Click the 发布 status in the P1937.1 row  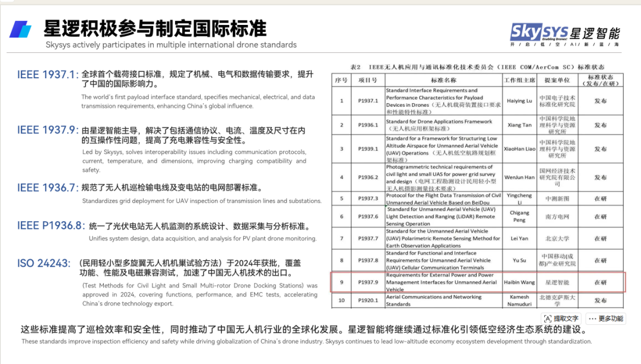point(601,101)
